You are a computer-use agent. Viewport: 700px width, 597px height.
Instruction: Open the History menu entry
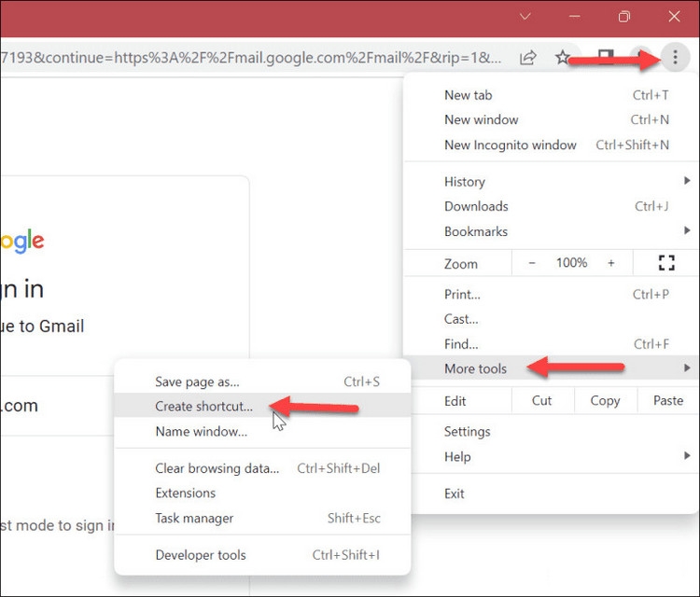(552, 182)
